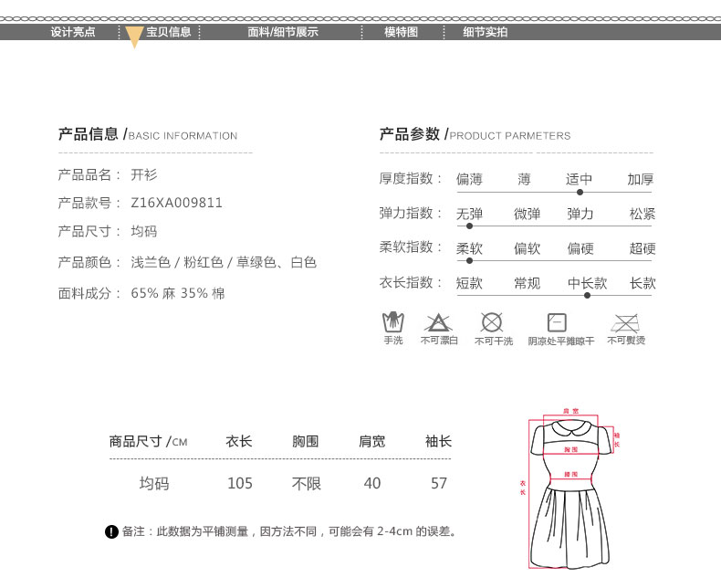Select the 细节实拍 tab

[x=485, y=32]
